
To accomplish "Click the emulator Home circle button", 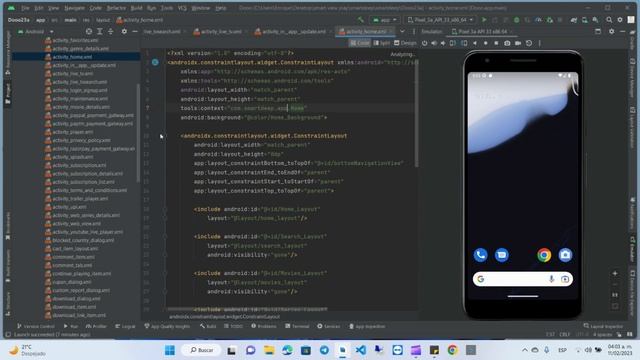I will pos(486,43).
